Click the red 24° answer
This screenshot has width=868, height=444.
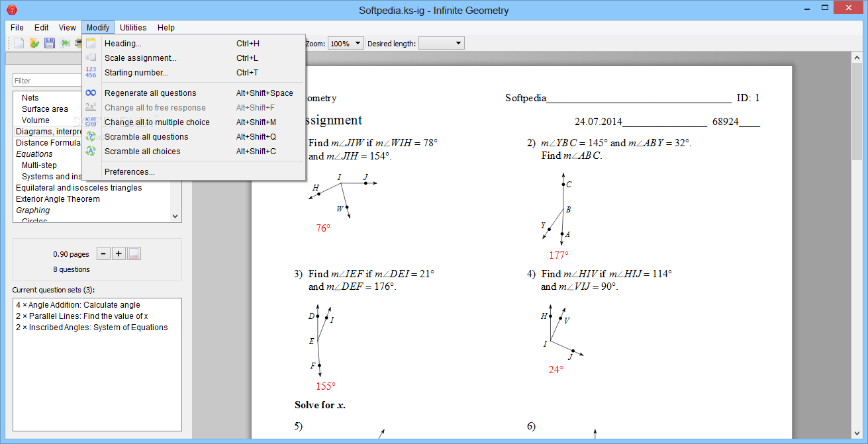click(555, 370)
